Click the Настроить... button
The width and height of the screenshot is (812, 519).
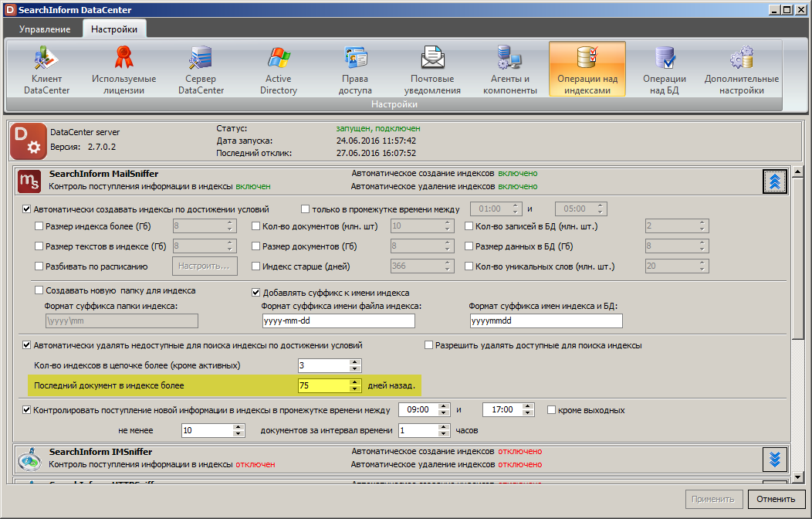click(205, 266)
